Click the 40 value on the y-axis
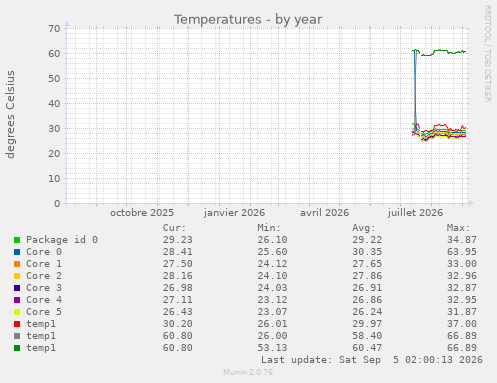The width and height of the screenshot is (497, 383). click(x=54, y=104)
